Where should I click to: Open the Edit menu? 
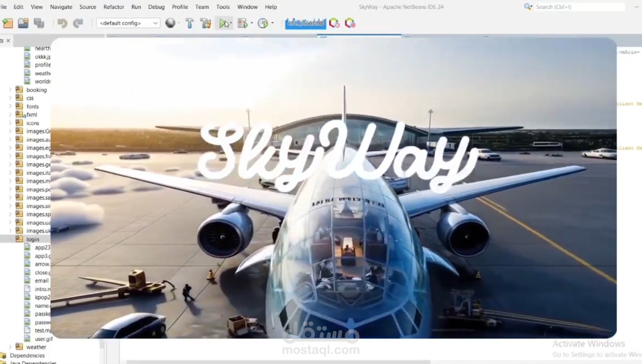[18, 7]
